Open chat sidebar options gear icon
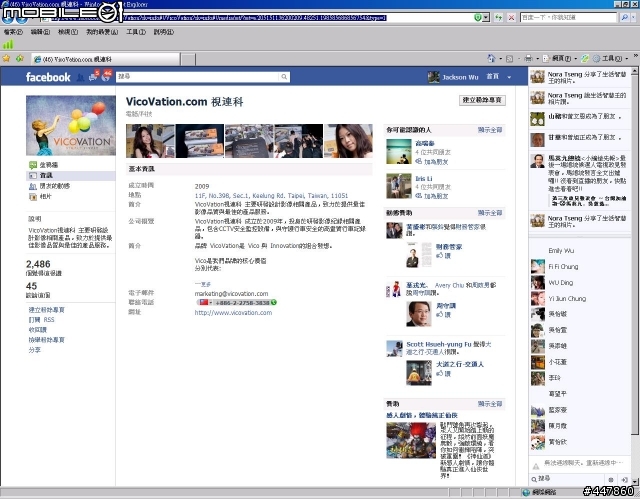 [611, 480]
